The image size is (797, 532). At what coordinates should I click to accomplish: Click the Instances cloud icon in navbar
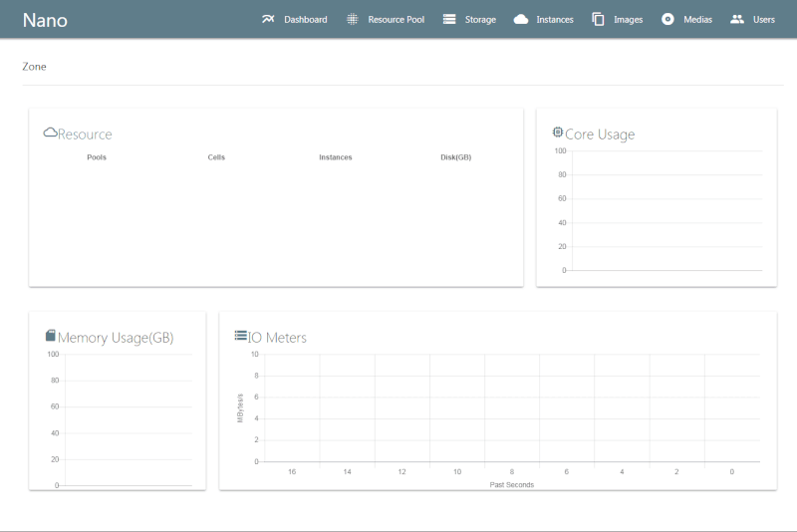pyautogui.click(x=521, y=19)
